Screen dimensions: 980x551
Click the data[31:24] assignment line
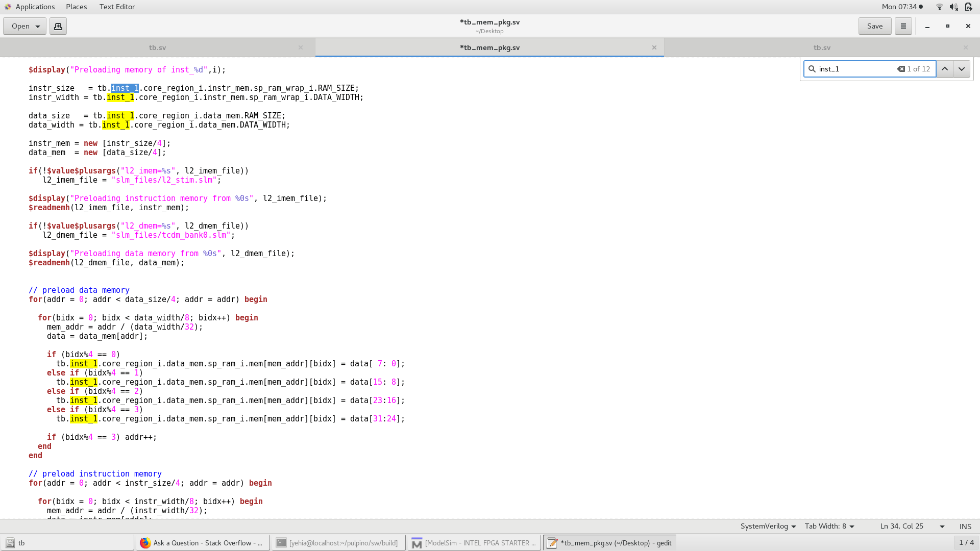[x=231, y=419]
